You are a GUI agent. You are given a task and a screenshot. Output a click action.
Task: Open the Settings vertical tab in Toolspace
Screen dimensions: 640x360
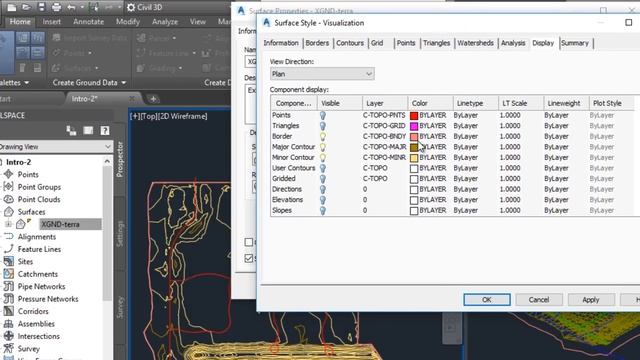pos(120,233)
